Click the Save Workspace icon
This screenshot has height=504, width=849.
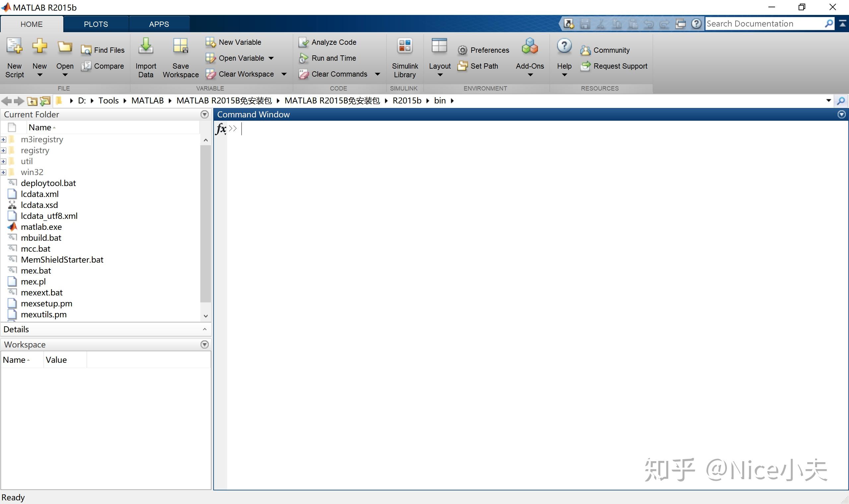tap(180, 46)
